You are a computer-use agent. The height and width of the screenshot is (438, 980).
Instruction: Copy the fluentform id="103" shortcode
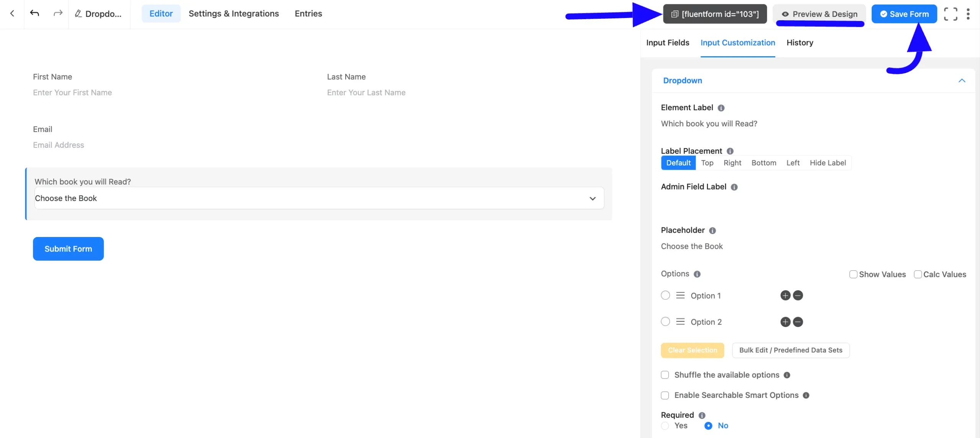[715, 14]
